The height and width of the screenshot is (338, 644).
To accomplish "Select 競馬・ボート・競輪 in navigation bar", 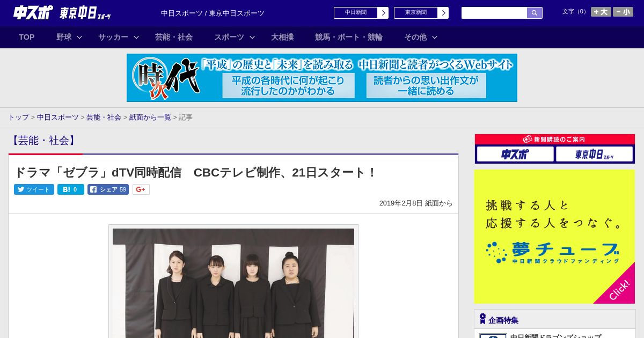I will 349,37.
